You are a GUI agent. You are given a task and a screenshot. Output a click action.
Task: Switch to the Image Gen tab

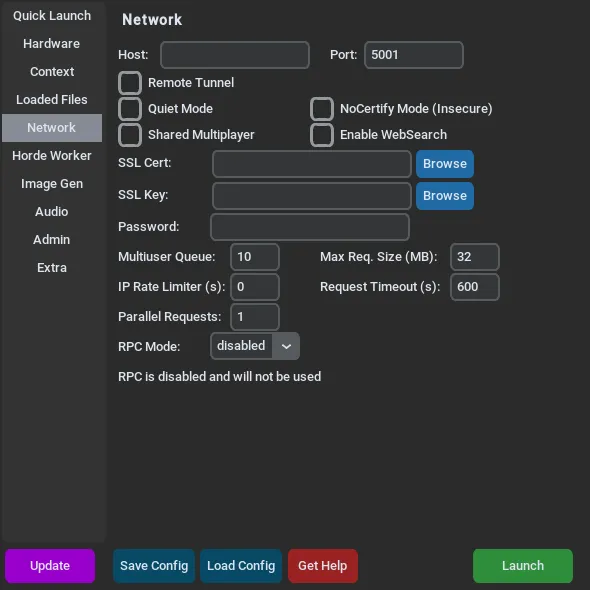coord(52,184)
